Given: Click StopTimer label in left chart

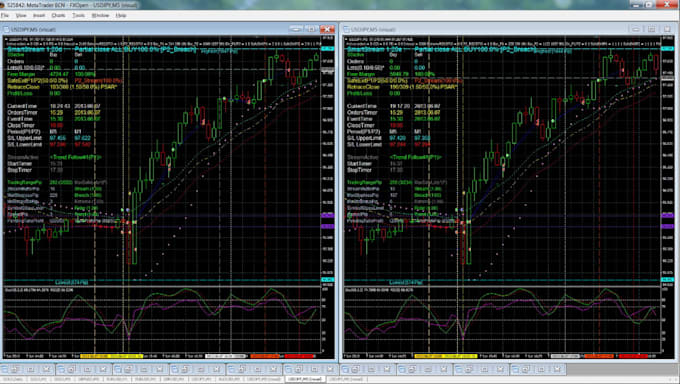Looking at the screenshot, I should (20, 170).
